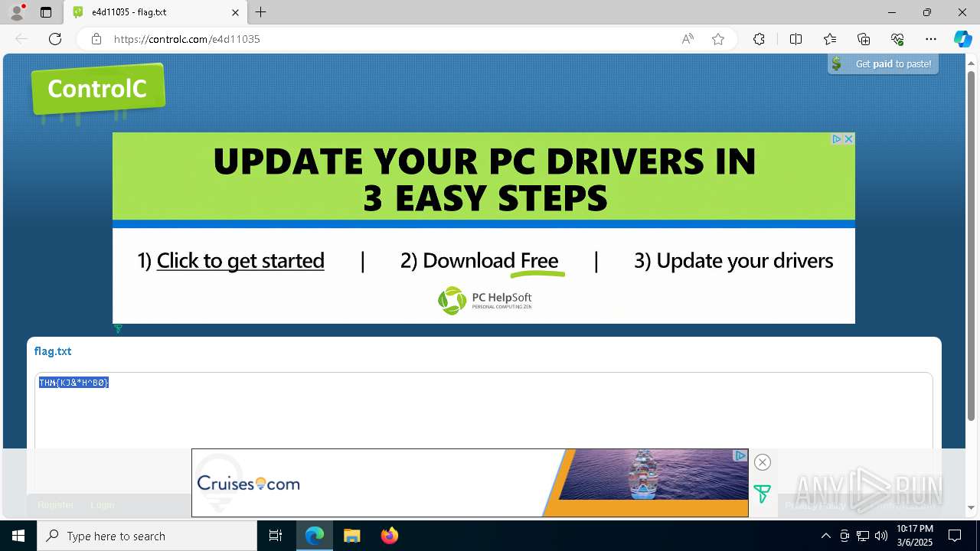The image size is (980, 551).
Task: Open the clock showing 10:17 PM
Action: (x=915, y=536)
